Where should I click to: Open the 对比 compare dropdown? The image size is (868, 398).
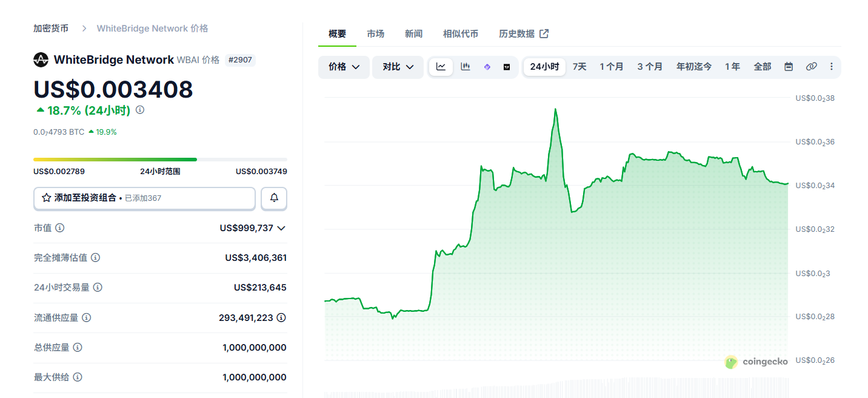click(x=398, y=67)
